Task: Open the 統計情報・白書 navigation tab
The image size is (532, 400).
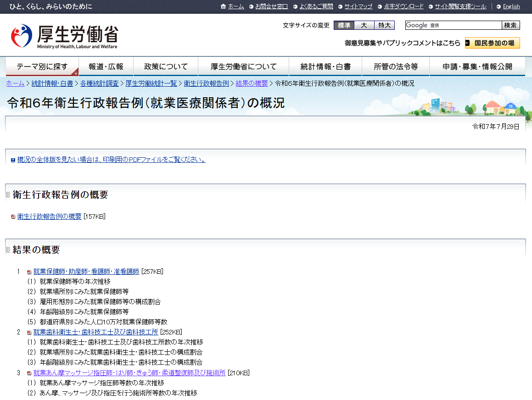Action: pyautogui.click(x=325, y=67)
